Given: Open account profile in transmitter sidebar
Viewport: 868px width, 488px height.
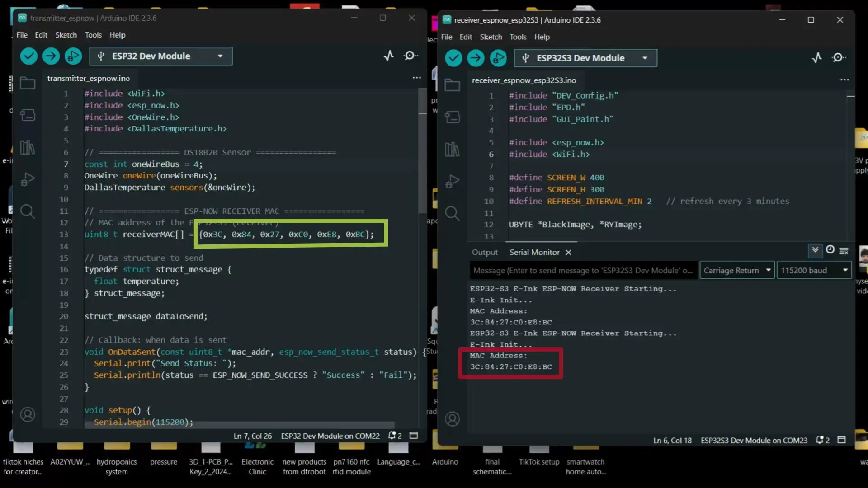Looking at the screenshot, I should click(28, 414).
